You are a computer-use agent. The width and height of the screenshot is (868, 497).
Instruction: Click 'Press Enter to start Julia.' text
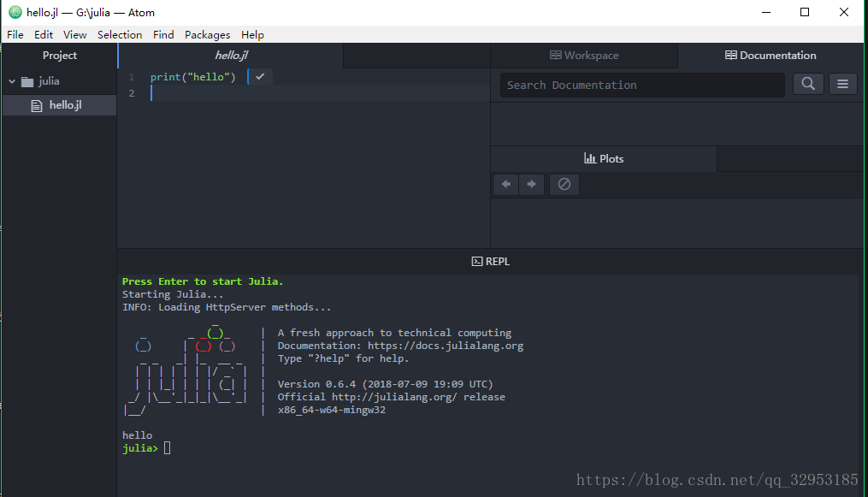tap(203, 281)
